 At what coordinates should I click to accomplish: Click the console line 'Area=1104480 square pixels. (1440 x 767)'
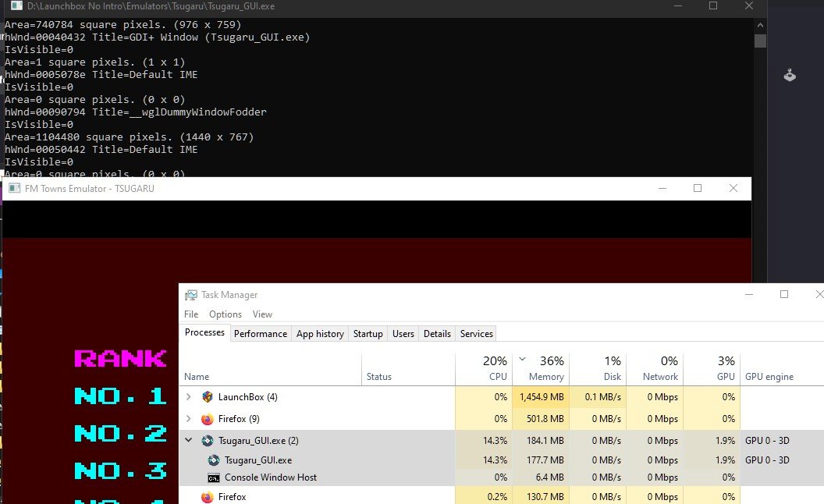click(x=129, y=137)
